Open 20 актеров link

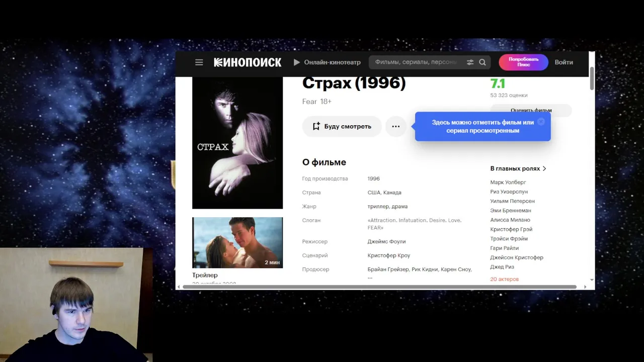click(x=504, y=279)
